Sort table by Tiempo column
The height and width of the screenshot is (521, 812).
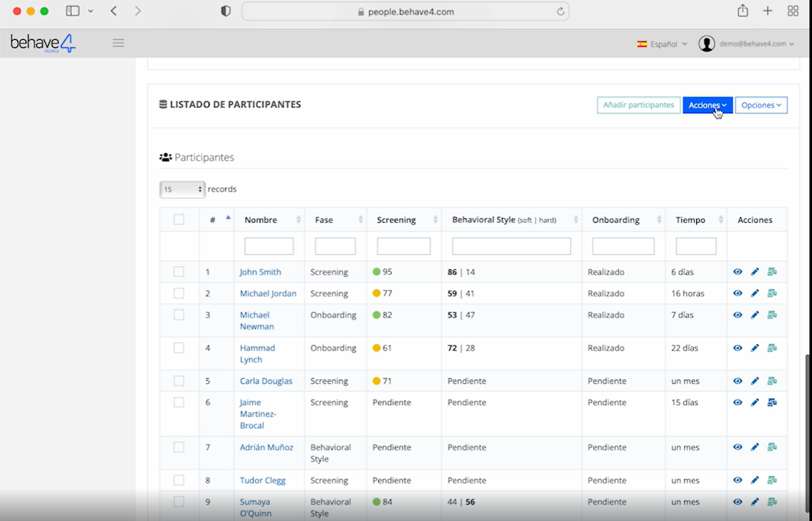point(696,220)
